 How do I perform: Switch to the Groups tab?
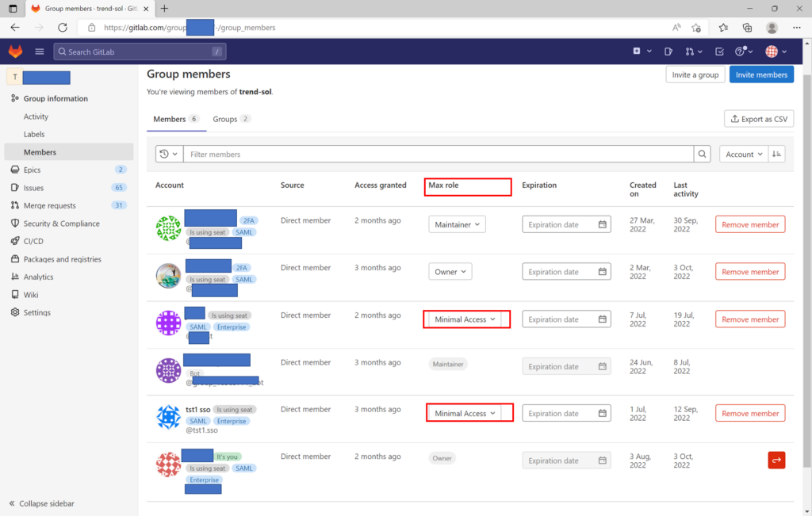point(231,119)
